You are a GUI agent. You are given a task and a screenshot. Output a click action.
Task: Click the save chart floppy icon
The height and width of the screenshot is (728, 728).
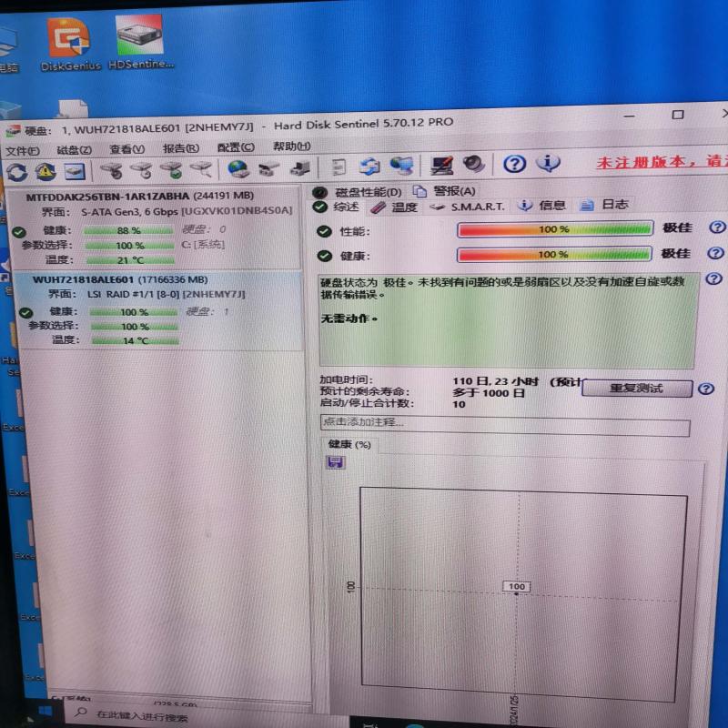pos(335,462)
